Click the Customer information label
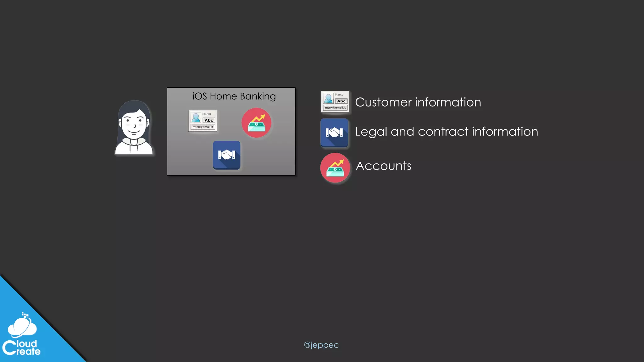The width and height of the screenshot is (644, 362). pos(418,102)
